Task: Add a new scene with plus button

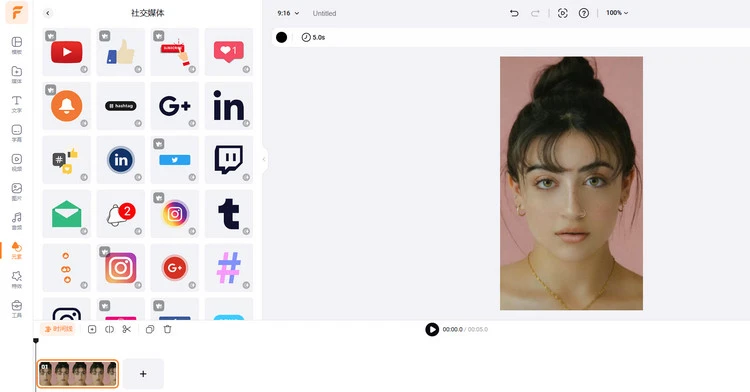Action: (x=143, y=374)
